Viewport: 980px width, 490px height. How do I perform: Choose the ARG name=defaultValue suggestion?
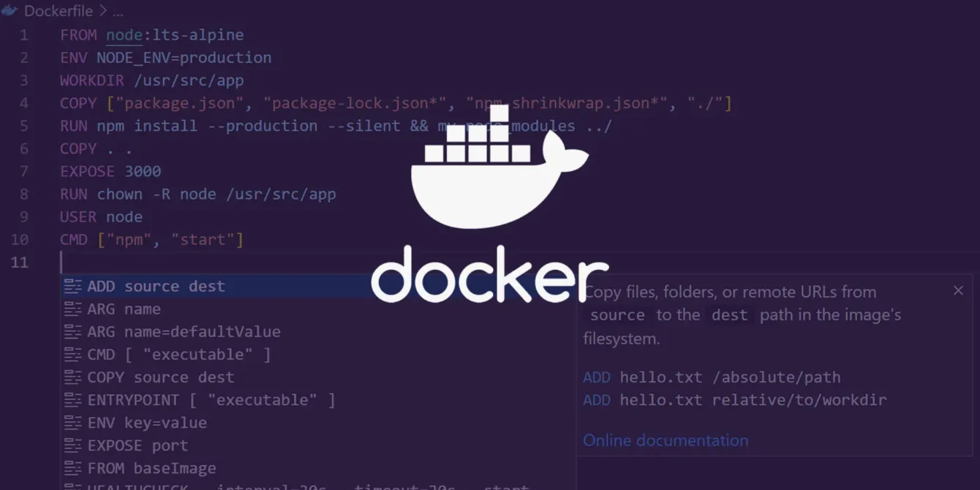click(183, 331)
